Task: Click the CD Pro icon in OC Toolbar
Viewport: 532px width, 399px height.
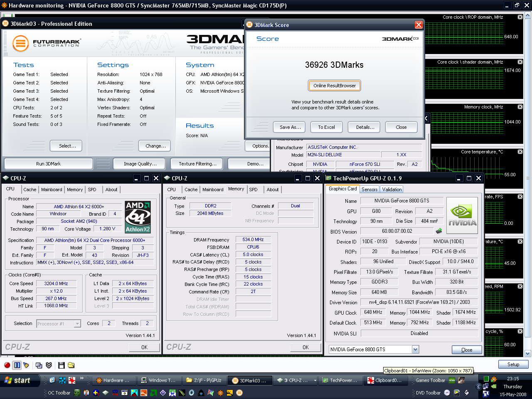Action: [x=115, y=393]
